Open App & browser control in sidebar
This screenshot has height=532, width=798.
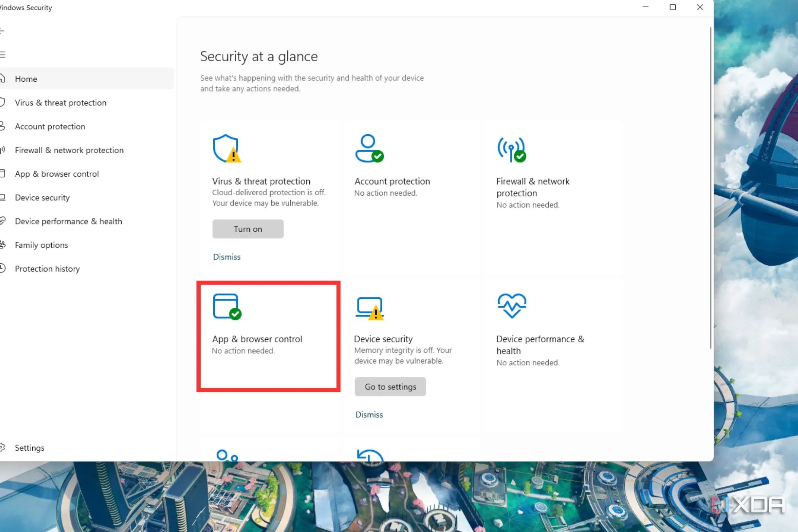pos(57,174)
